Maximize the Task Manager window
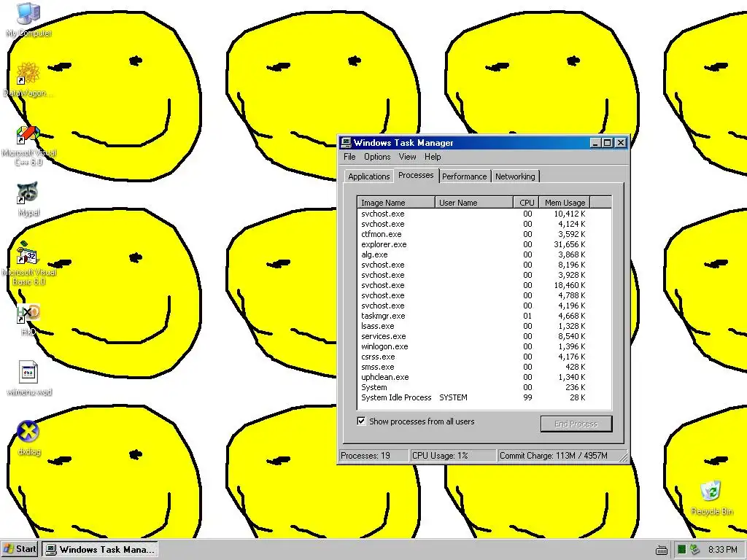This screenshot has height=560, width=747. 608,143
